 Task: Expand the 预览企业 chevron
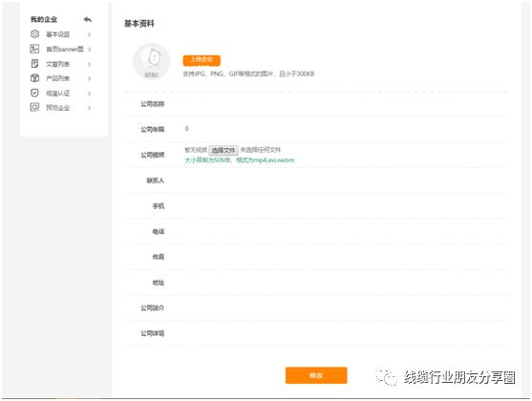pos(89,108)
